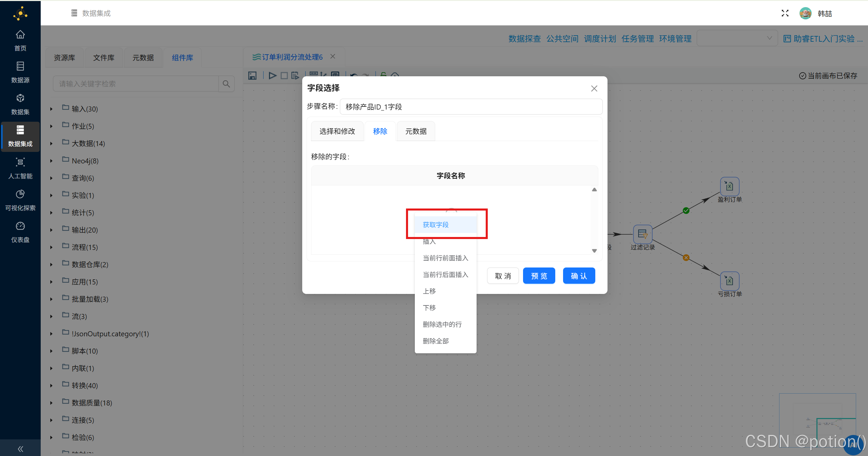Click the 韩喆 user avatar
Viewport: 868px width, 456px height.
(x=805, y=13)
